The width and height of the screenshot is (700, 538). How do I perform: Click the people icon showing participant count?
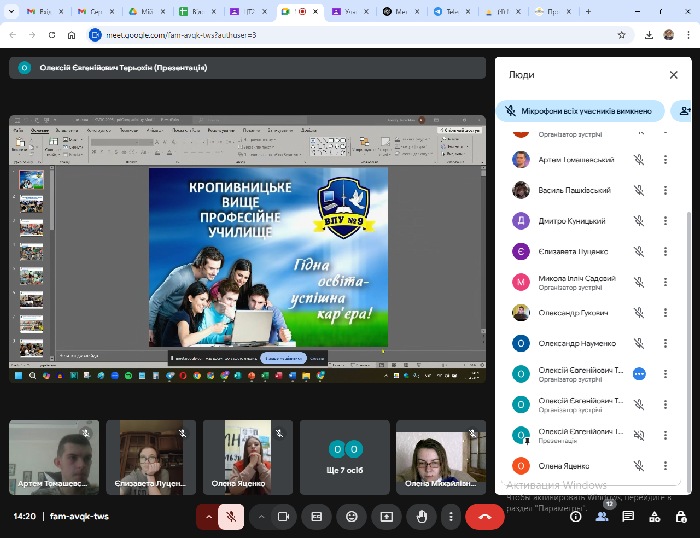(602, 516)
